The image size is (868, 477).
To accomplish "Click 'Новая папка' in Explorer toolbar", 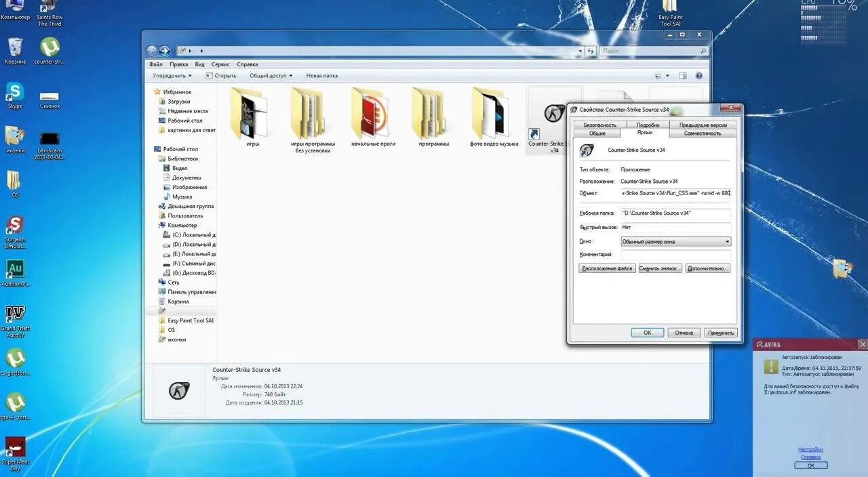I will click(x=321, y=76).
